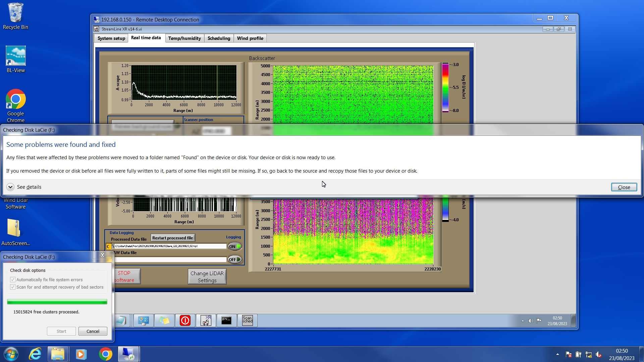Click the Remote Desktop taskbar button

tap(128, 354)
